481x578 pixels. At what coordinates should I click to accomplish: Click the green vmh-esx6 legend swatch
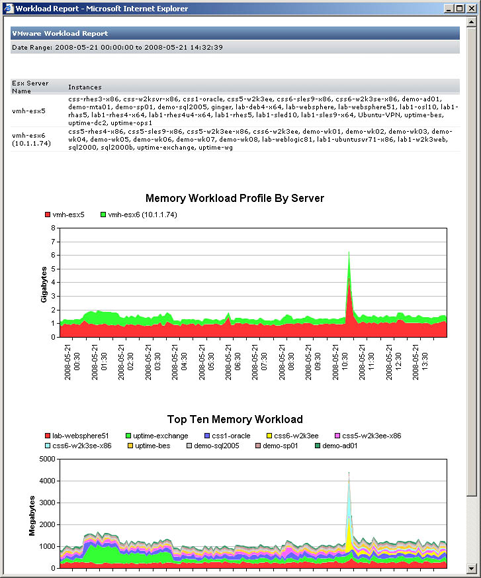pyautogui.click(x=103, y=215)
